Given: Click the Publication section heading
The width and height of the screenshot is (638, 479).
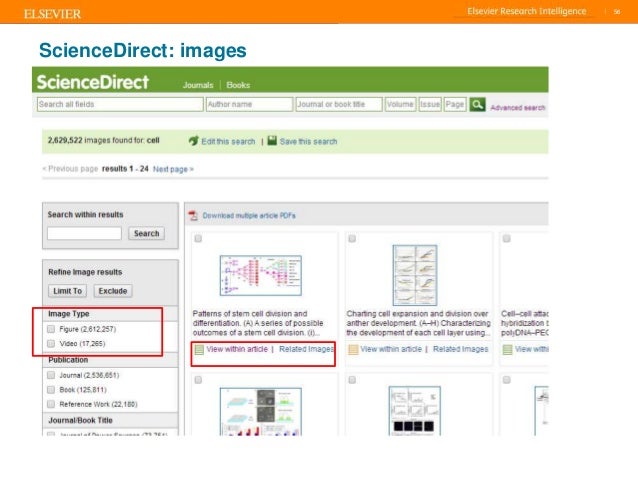Looking at the screenshot, I should point(68,360).
